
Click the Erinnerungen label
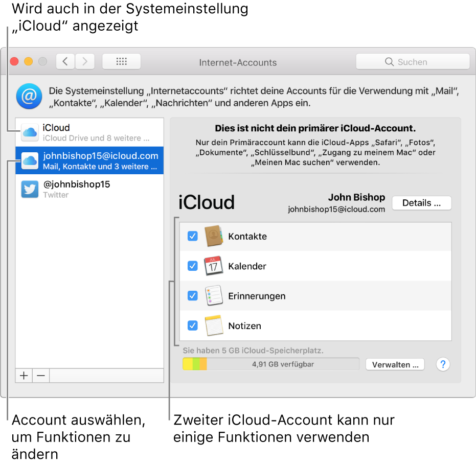click(x=257, y=296)
